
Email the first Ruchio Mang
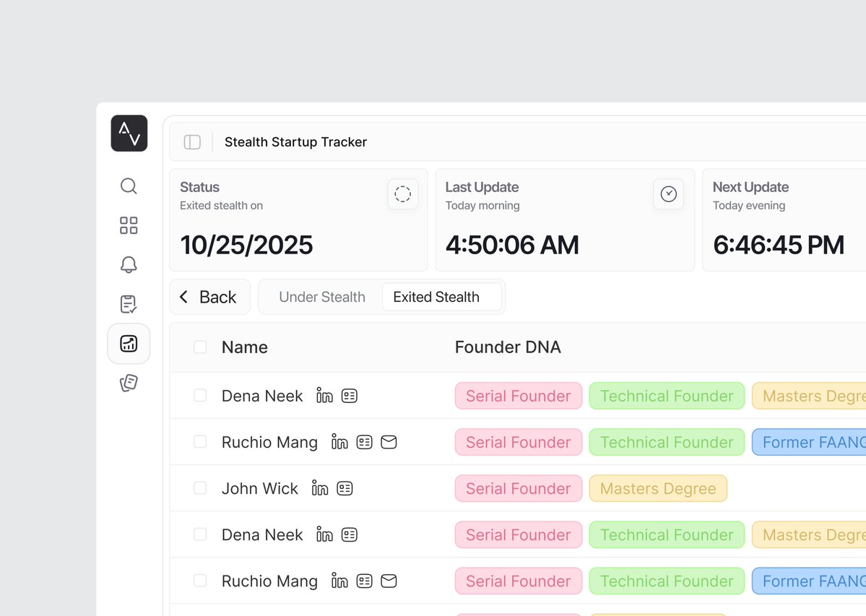(x=389, y=442)
